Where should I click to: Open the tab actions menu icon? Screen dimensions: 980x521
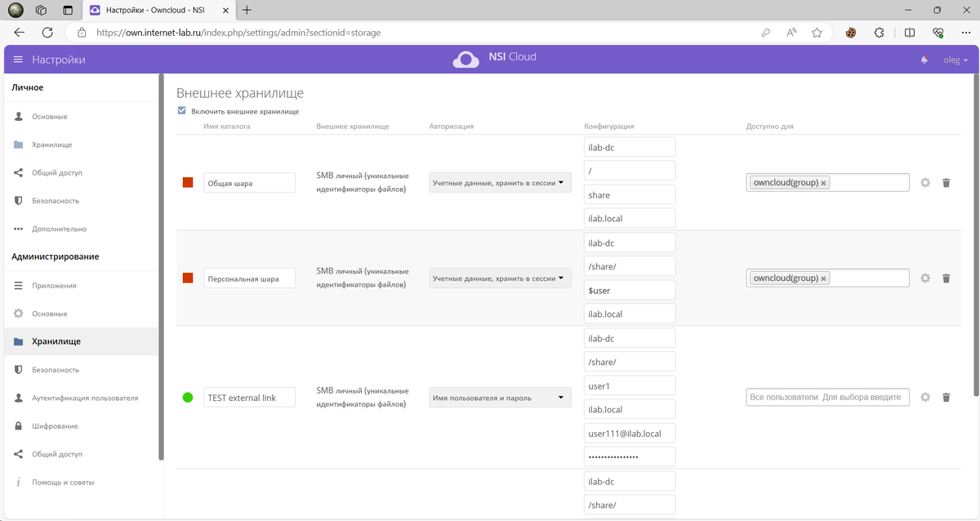(67, 10)
